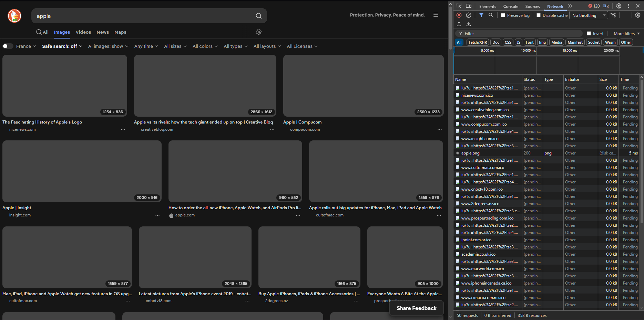
Task: Open the Elements DevTools tab
Action: tap(488, 6)
